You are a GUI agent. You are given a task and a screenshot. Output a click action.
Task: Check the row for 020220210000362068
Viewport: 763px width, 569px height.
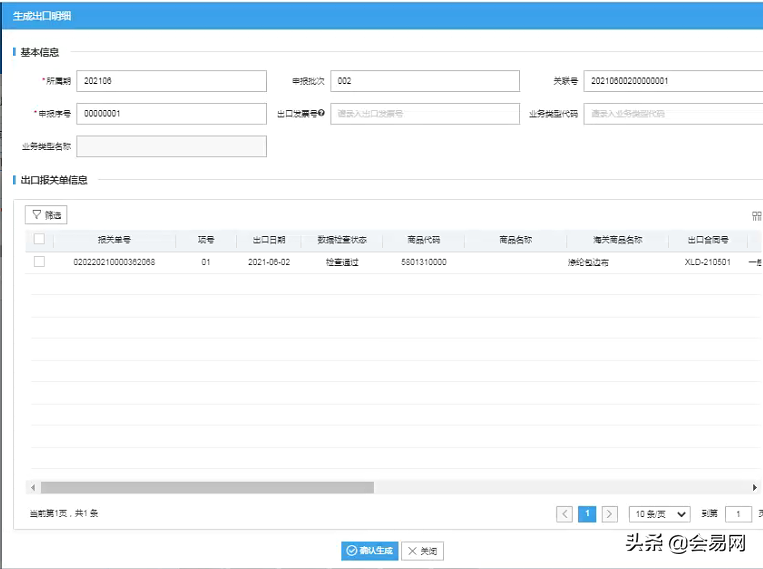pos(39,262)
